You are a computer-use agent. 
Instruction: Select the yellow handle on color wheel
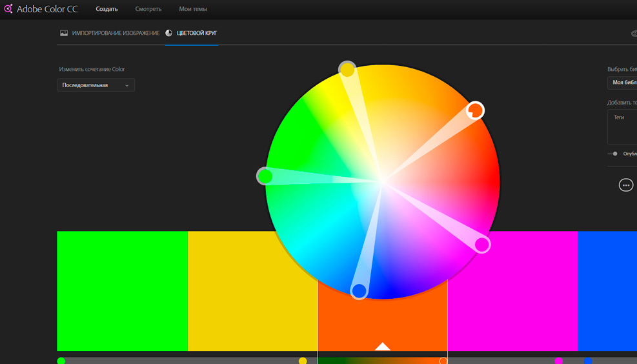pos(347,69)
